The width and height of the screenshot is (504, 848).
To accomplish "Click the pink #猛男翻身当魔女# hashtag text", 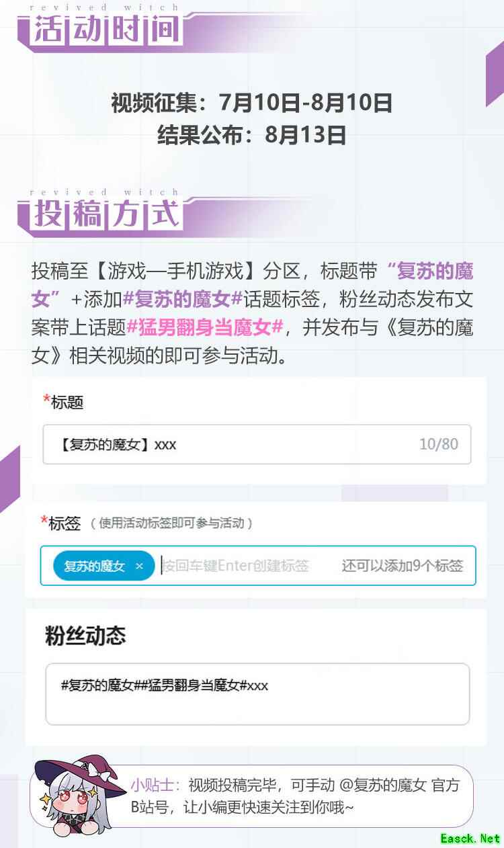I will 205,327.
